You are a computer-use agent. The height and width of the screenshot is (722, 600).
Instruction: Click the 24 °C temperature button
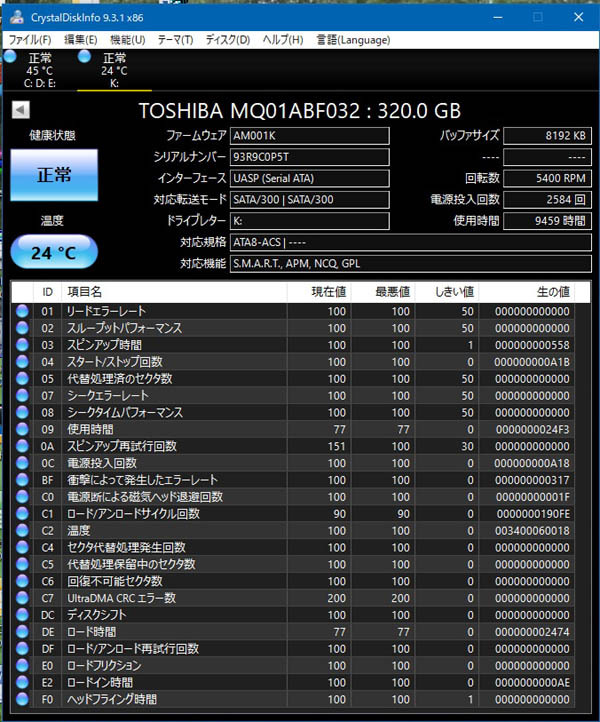54,252
